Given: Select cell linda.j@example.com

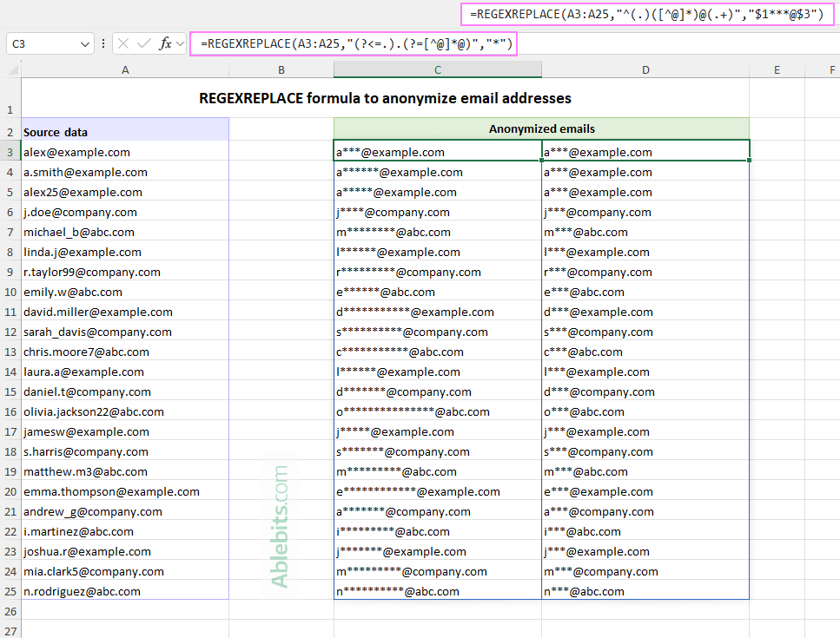Looking at the screenshot, I should coord(125,252).
